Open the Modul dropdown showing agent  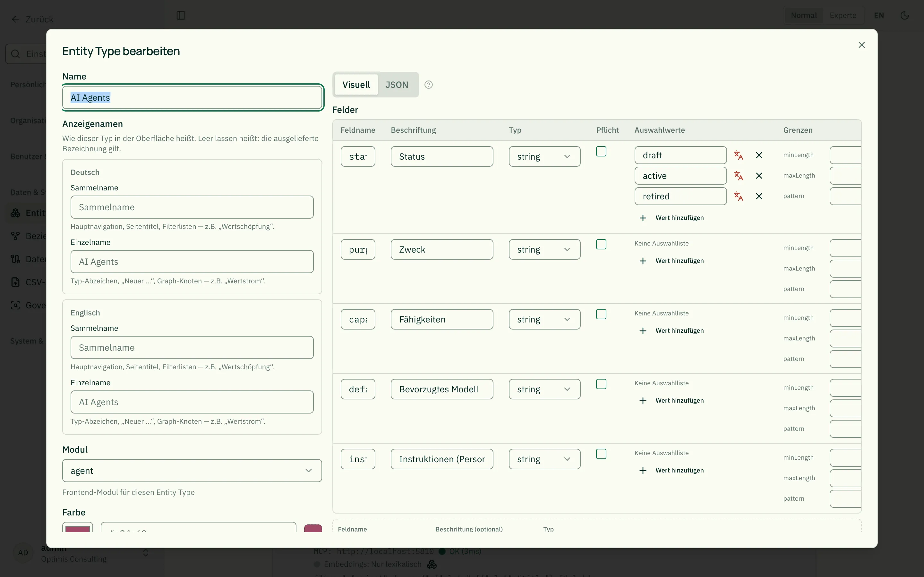coord(192,471)
